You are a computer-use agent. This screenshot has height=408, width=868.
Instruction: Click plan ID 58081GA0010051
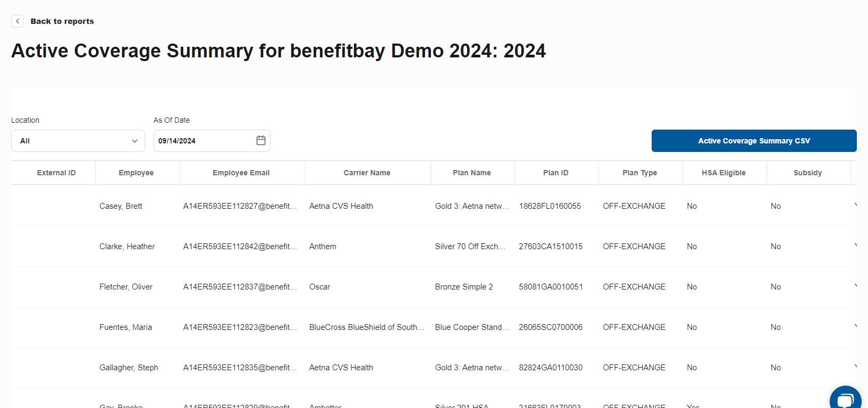click(551, 287)
